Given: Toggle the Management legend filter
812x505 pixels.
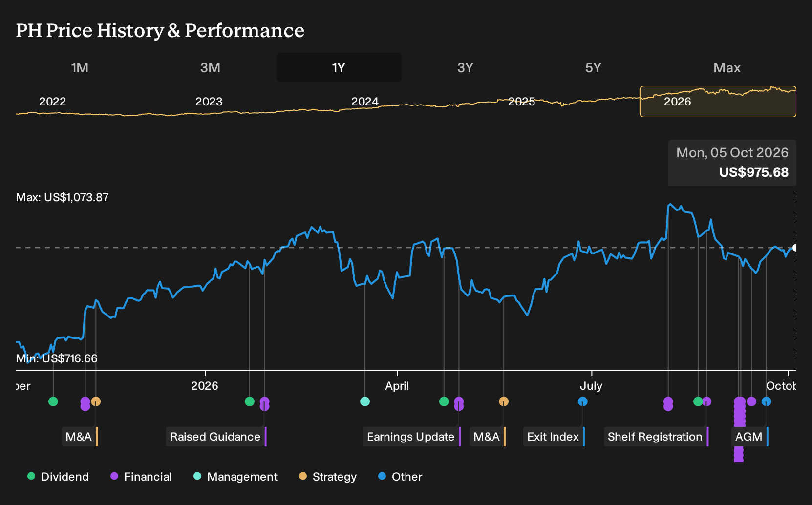Looking at the screenshot, I should click(235, 477).
